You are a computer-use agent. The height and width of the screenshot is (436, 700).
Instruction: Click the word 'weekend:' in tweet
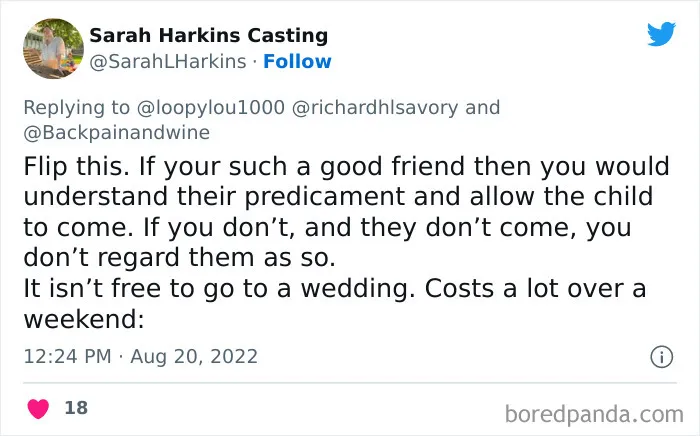click(84, 319)
